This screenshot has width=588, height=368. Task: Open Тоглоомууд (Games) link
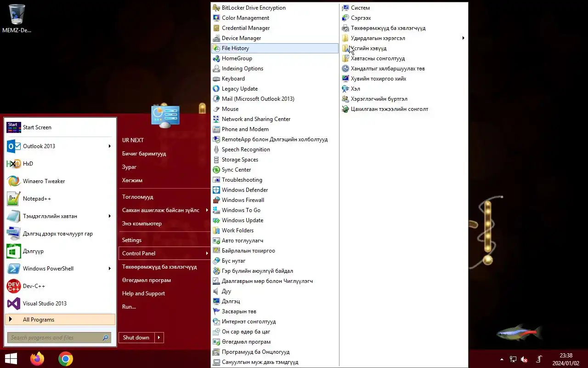pos(164,197)
